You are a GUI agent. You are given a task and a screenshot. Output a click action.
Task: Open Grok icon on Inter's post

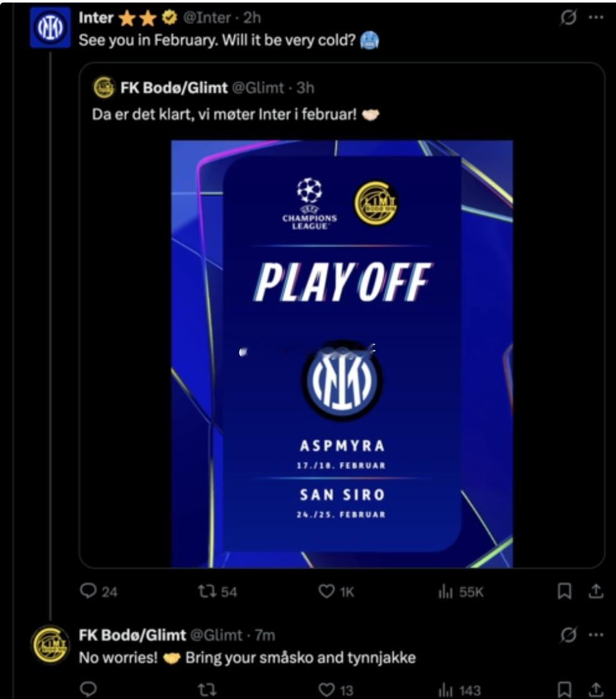tap(567, 19)
